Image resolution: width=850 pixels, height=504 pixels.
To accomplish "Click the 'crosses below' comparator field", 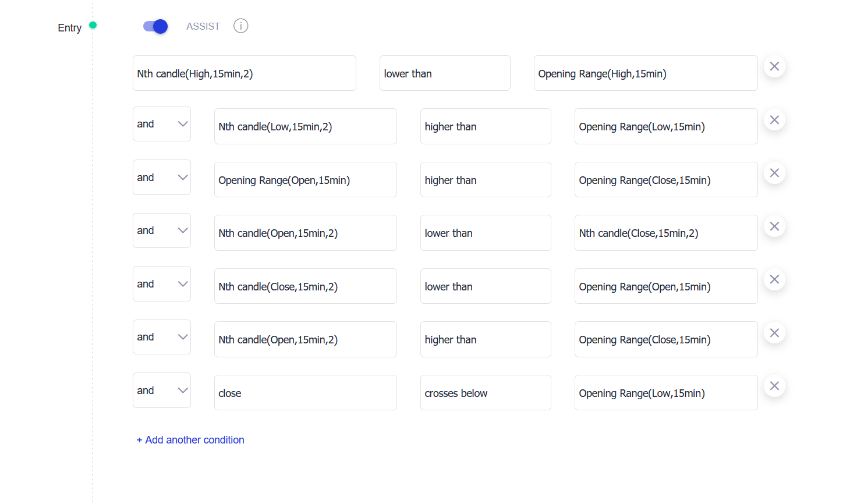I will [485, 393].
